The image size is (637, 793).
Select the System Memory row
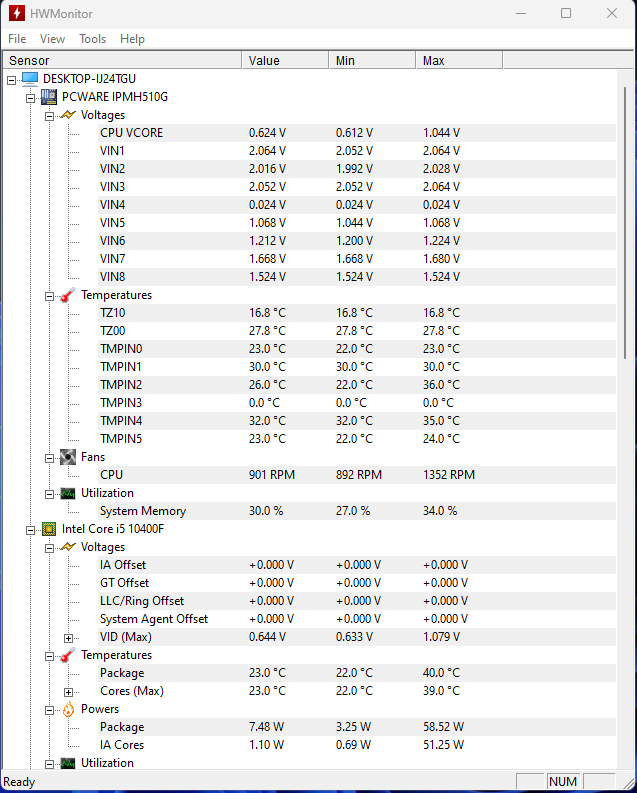tap(357, 511)
